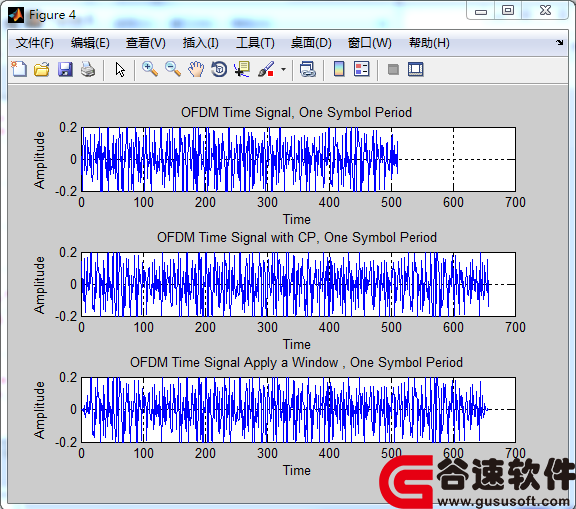Select the Edit Plot arrow tool
Image resolution: width=576 pixels, height=509 pixels.
120,69
